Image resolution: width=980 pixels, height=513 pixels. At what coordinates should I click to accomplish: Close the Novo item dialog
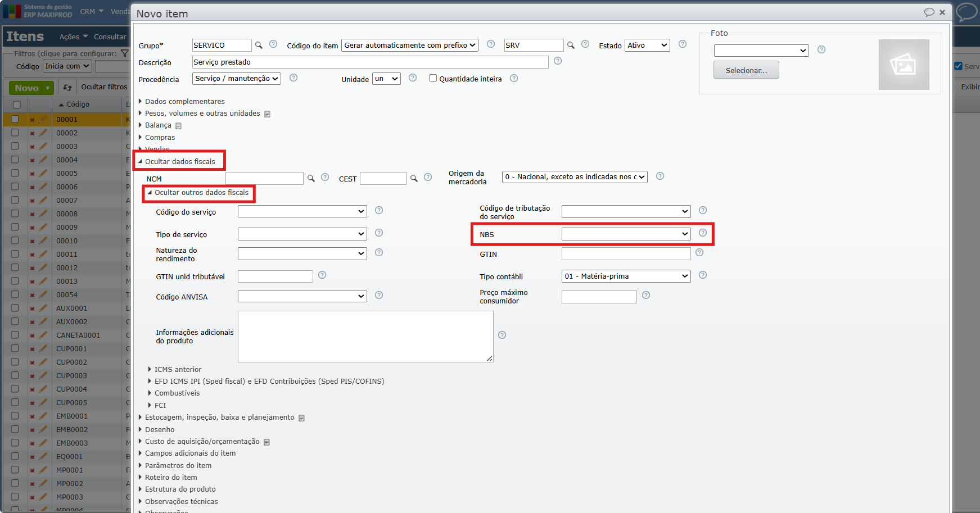(x=942, y=12)
